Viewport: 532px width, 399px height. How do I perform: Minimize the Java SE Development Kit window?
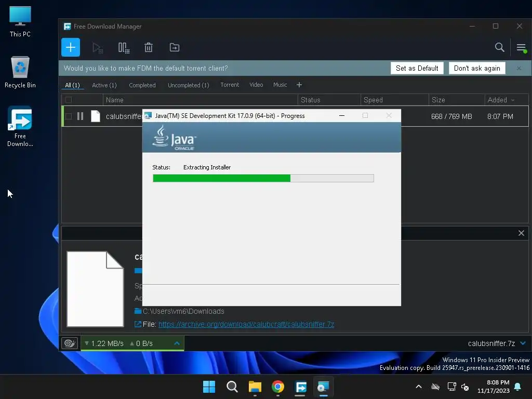[x=342, y=116]
